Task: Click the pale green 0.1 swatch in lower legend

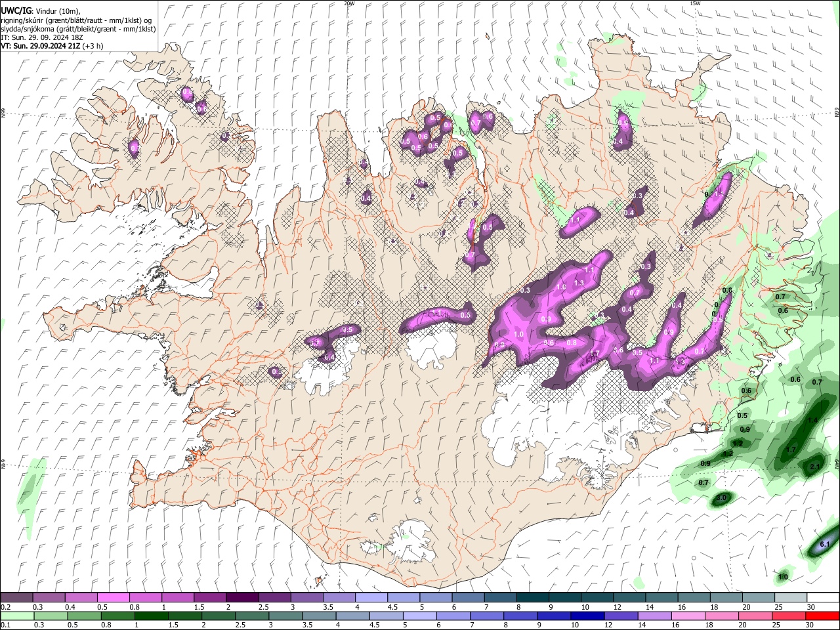Action: tap(17, 616)
